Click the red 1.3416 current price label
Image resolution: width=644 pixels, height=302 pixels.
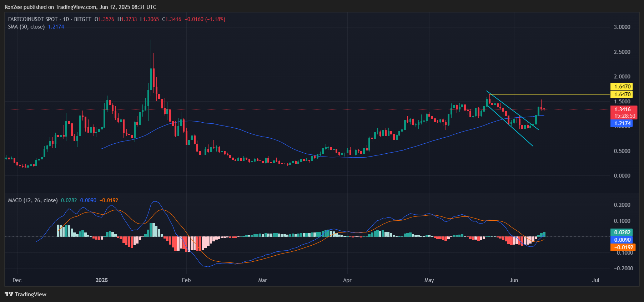623,109
